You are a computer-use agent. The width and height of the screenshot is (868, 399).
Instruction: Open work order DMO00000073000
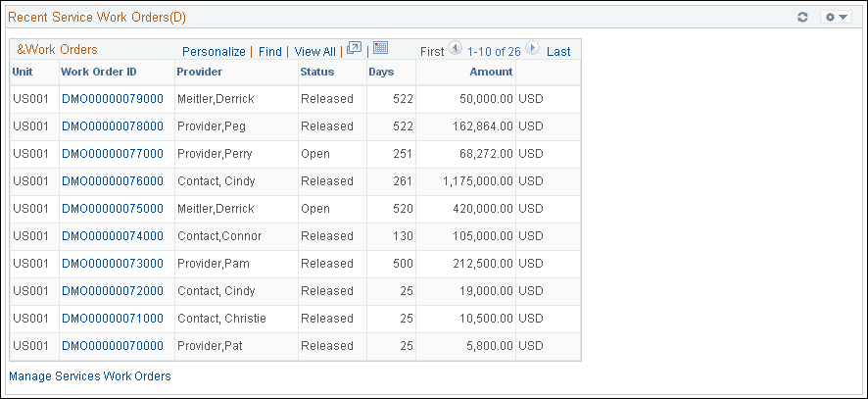coord(113,264)
